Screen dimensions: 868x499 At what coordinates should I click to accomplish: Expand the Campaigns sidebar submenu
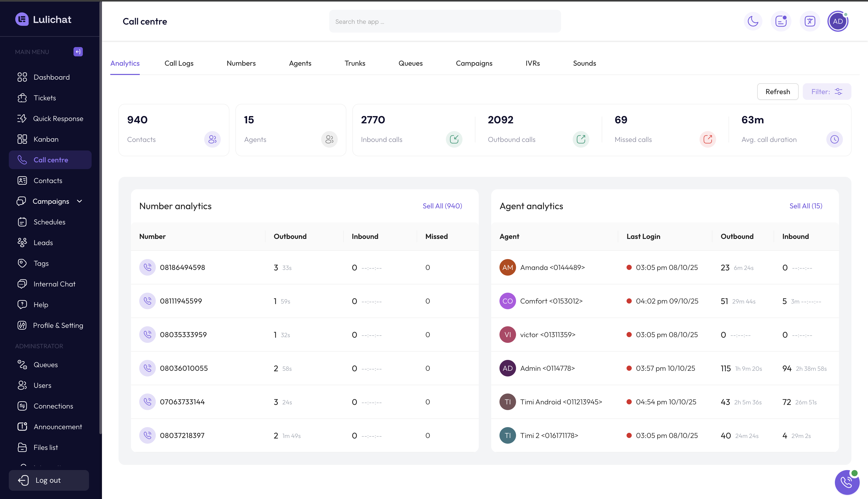pyautogui.click(x=79, y=201)
